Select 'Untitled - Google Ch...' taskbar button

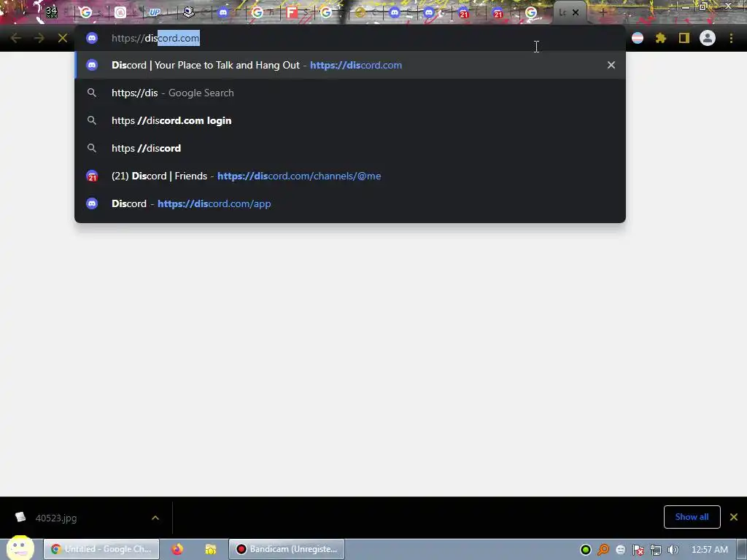[101, 549]
